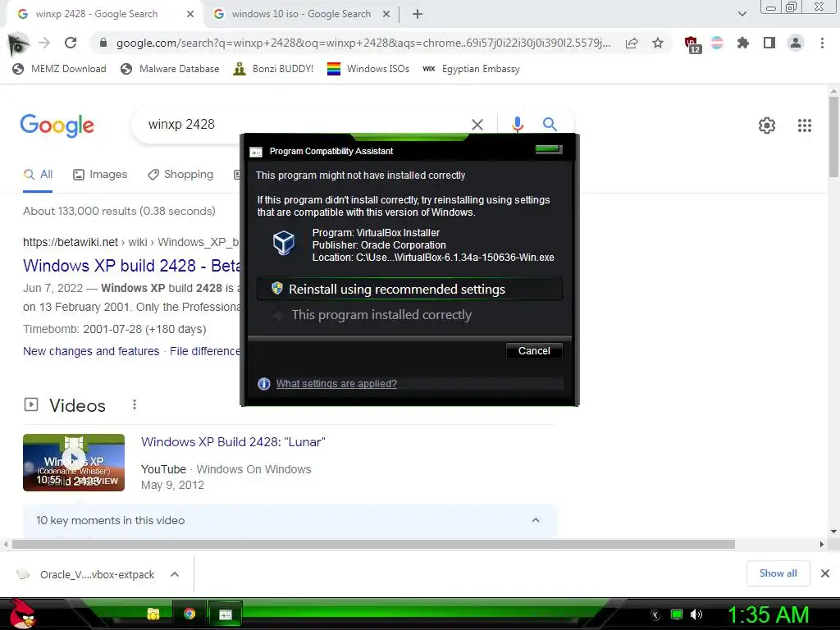The height and width of the screenshot is (630, 840).
Task: Open the striped flag extension icon
Action: point(717,43)
